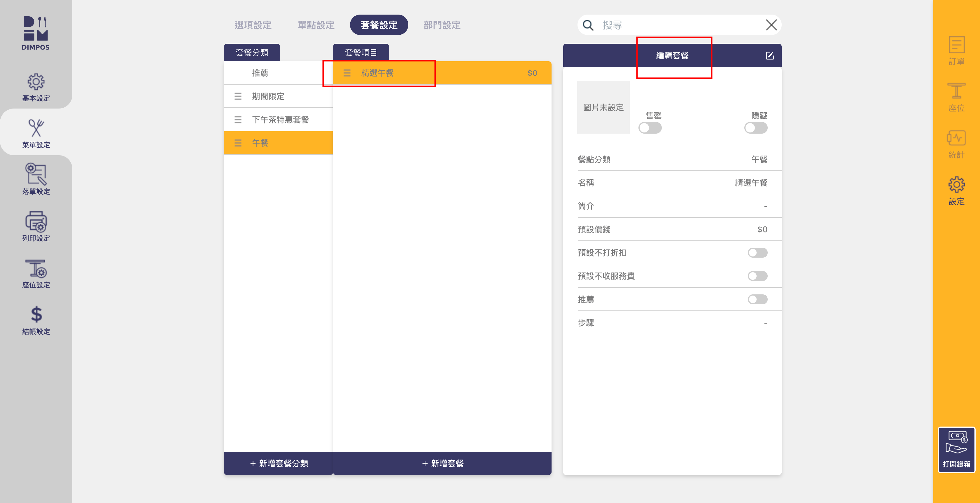Image resolution: width=980 pixels, height=503 pixels.
Task: Open 落單設定 in left sidebar
Action: pos(36,179)
